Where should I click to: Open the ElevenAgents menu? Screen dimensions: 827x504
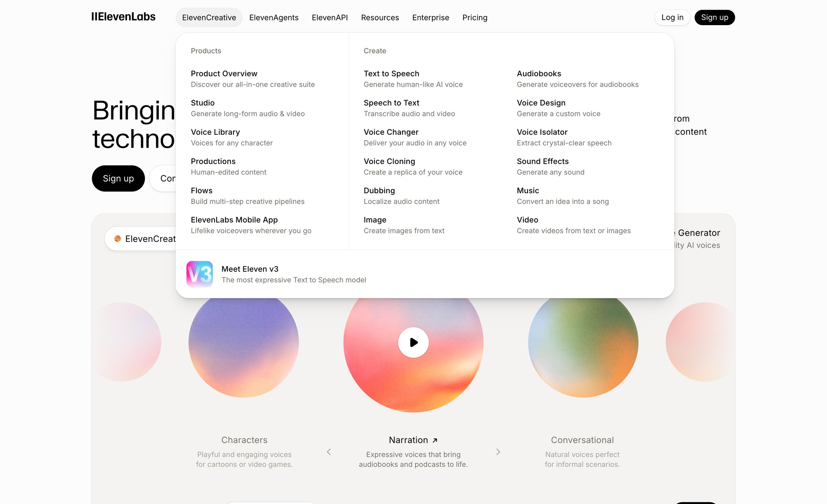tap(274, 17)
